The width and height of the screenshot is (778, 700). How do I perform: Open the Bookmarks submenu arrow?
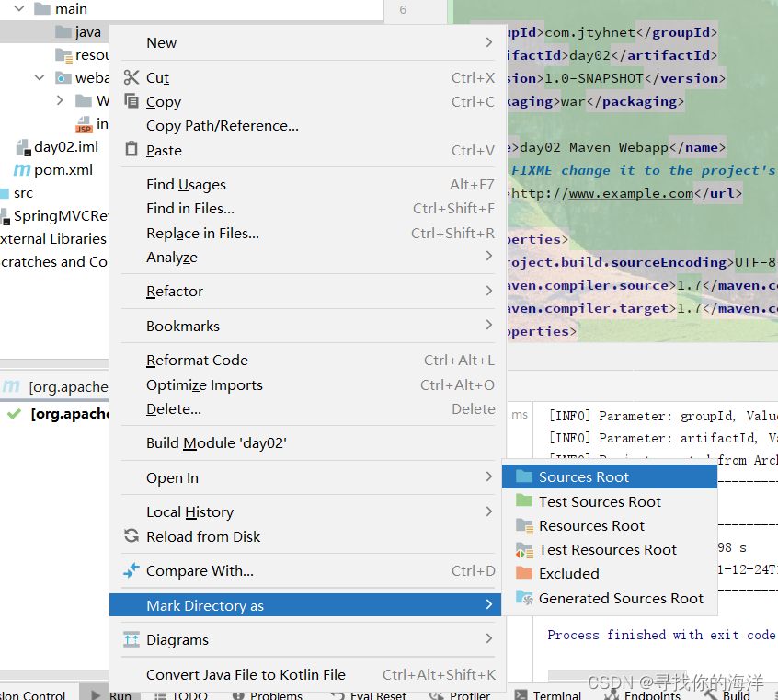(488, 326)
